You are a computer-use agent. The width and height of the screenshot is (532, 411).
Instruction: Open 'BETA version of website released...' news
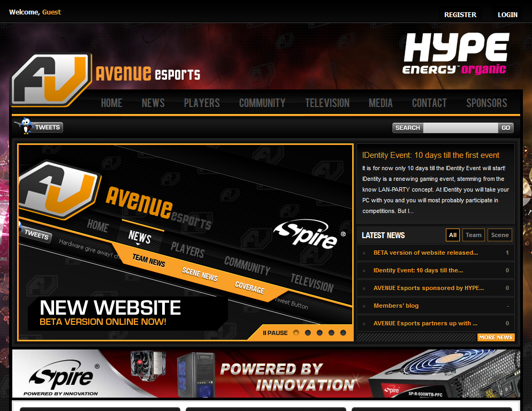point(425,253)
